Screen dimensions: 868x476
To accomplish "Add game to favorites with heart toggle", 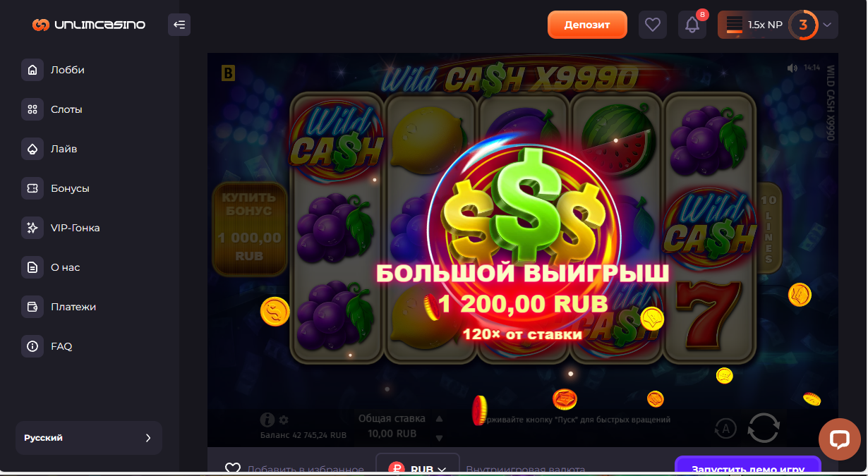I will point(233,468).
